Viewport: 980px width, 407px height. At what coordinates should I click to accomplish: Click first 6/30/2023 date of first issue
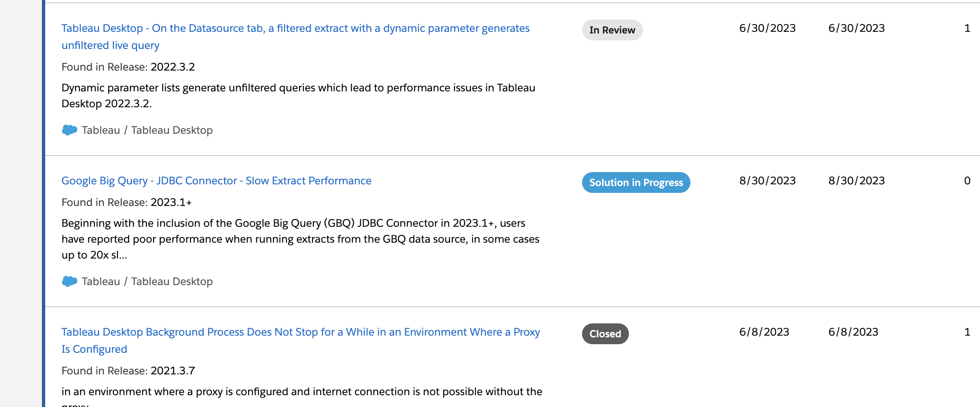pyautogui.click(x=767, y=28)
